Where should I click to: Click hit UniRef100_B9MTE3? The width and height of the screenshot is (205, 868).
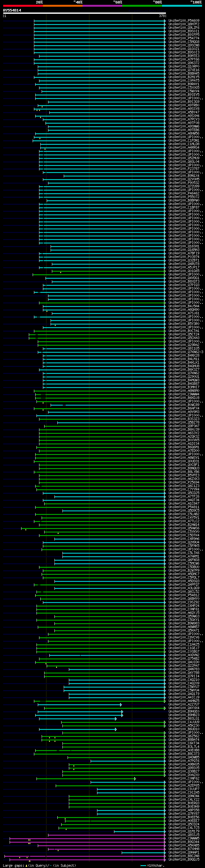[x=184, y=56]
